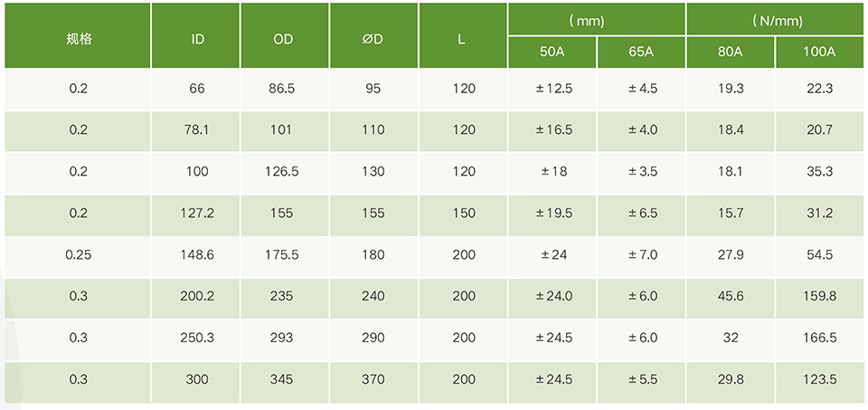Select the 19.3 cell in first row
Viewport: 868px width, 410px height.
pyautogui.click(x=731, y=89)
